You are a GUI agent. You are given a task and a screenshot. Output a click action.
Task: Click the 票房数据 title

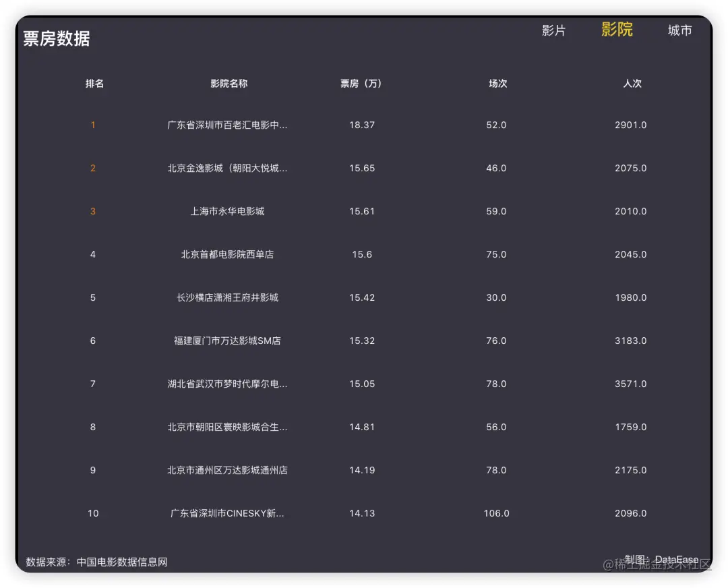56,38
